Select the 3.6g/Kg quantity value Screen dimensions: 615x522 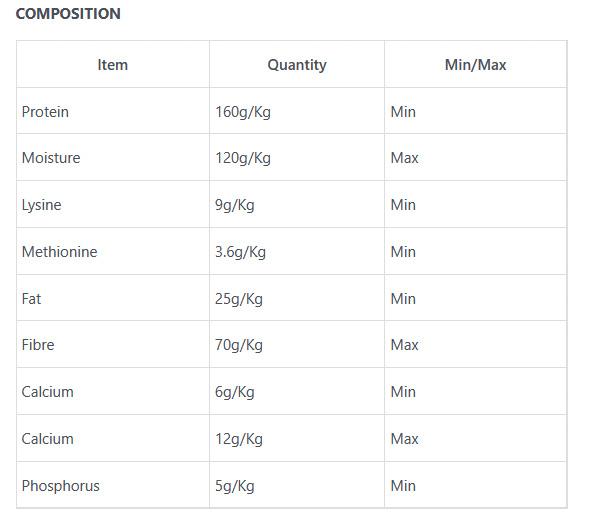[240, 252]
